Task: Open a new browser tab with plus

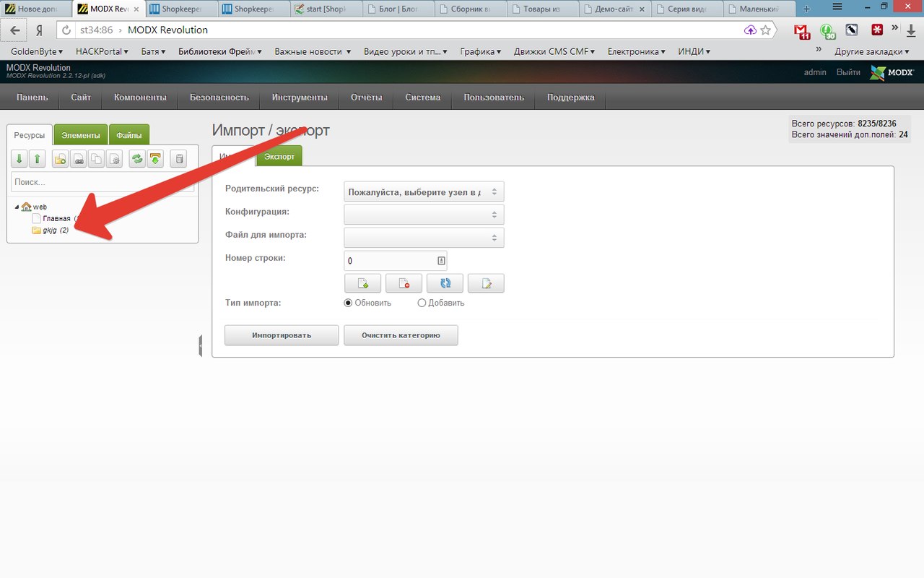Action: pos(806,9)
